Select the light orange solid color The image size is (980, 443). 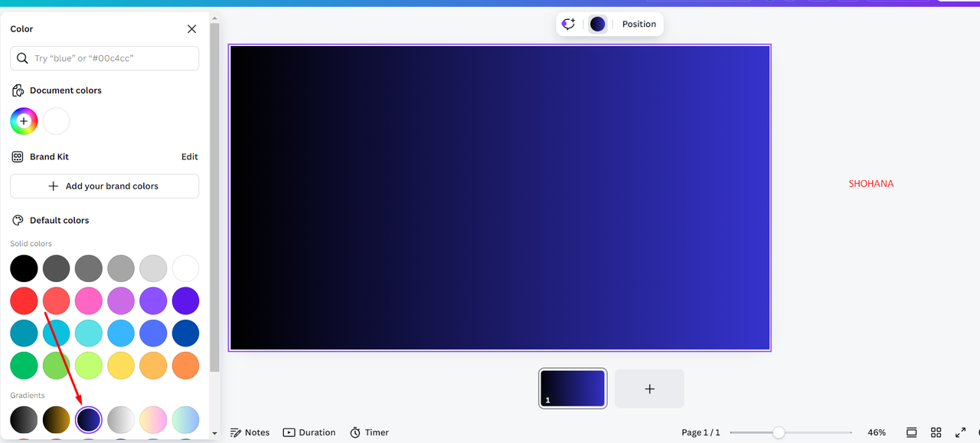(153, 366)
